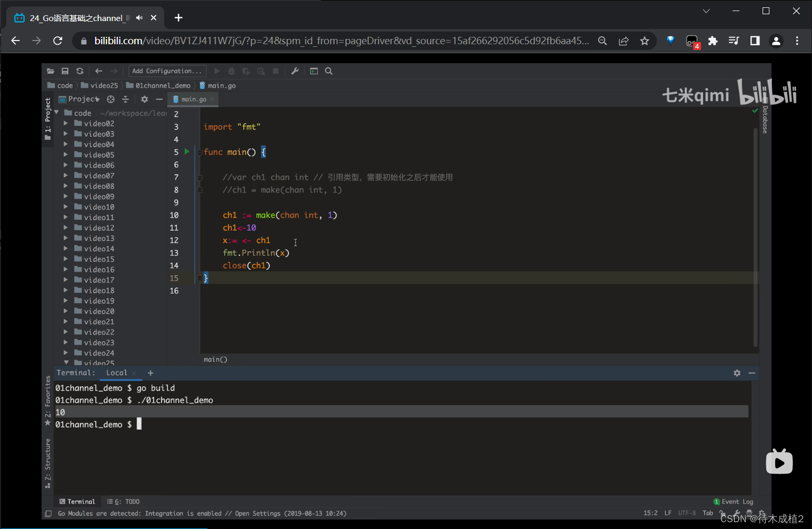Screen dimensions: 812x529
Task: Click the 15:2 cursor position indicator
Action: coord(651,513)
